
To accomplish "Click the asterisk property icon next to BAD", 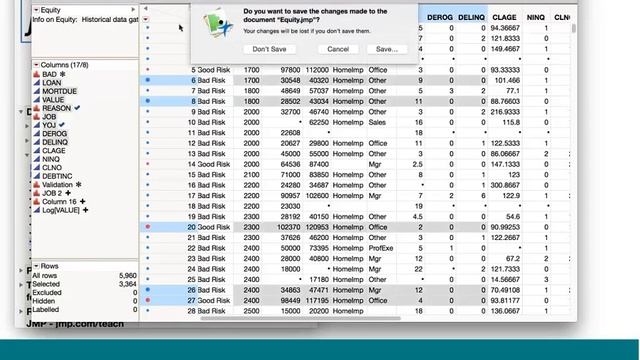I will pyautogui.click(x=63, y=74).
